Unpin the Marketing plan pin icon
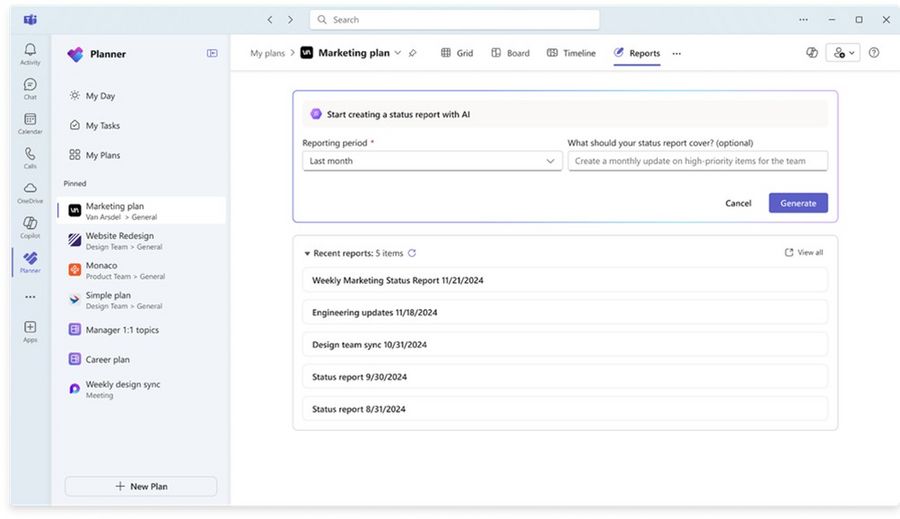The image size is (900, 519). point(413,53)
